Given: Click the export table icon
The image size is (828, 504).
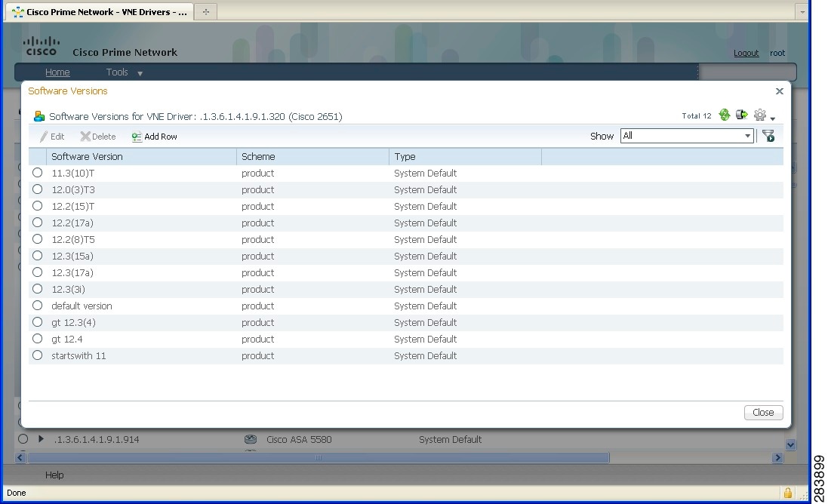Looking at the screenshot, I should click(742, 115).
